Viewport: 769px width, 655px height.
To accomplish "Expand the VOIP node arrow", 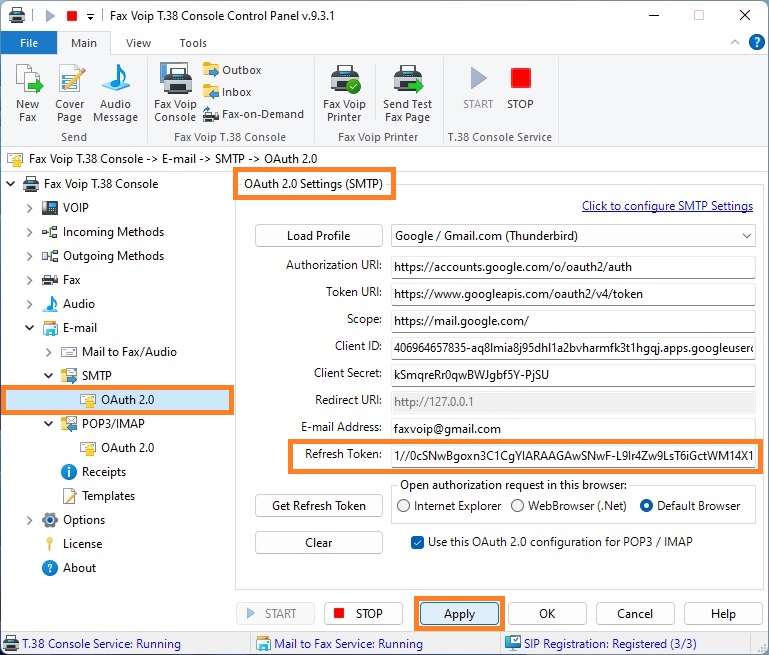I will click(x=29, y=208).
